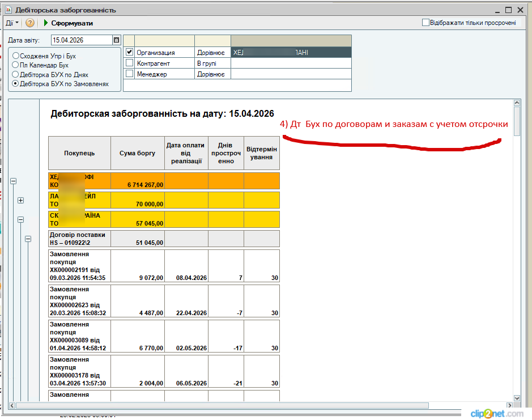Screen dimensions: 532x420
Task: Tick the Менеджер filter checkbox
Action: pos(129,74)
